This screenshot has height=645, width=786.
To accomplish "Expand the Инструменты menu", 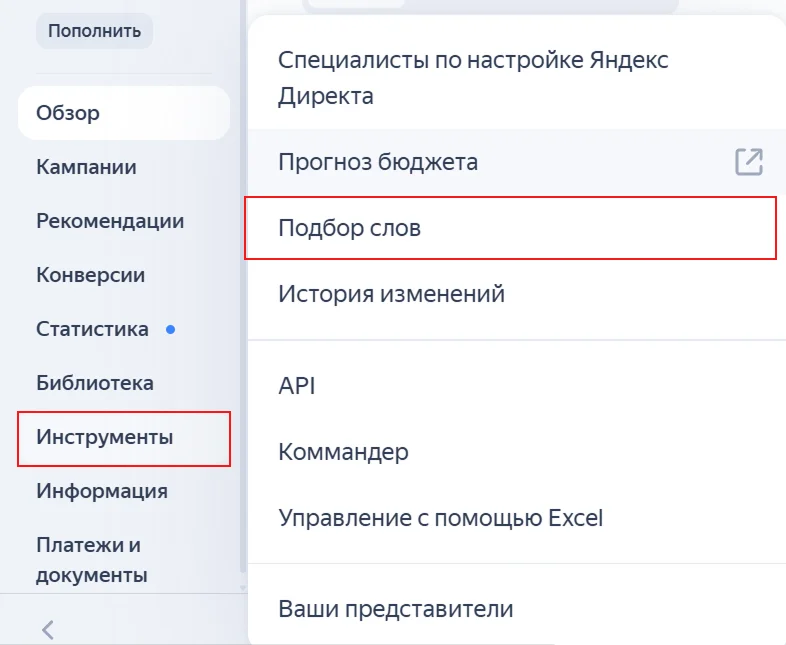I will (104, 437).
